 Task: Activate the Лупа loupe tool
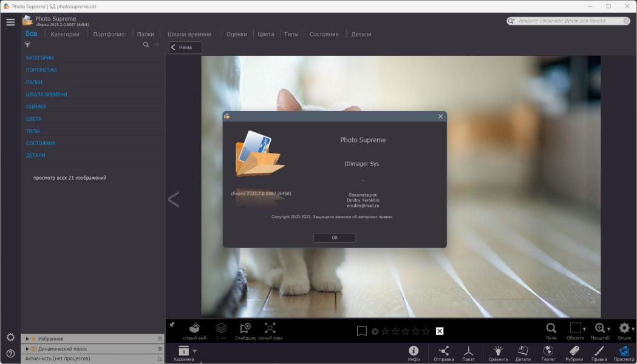551,331
